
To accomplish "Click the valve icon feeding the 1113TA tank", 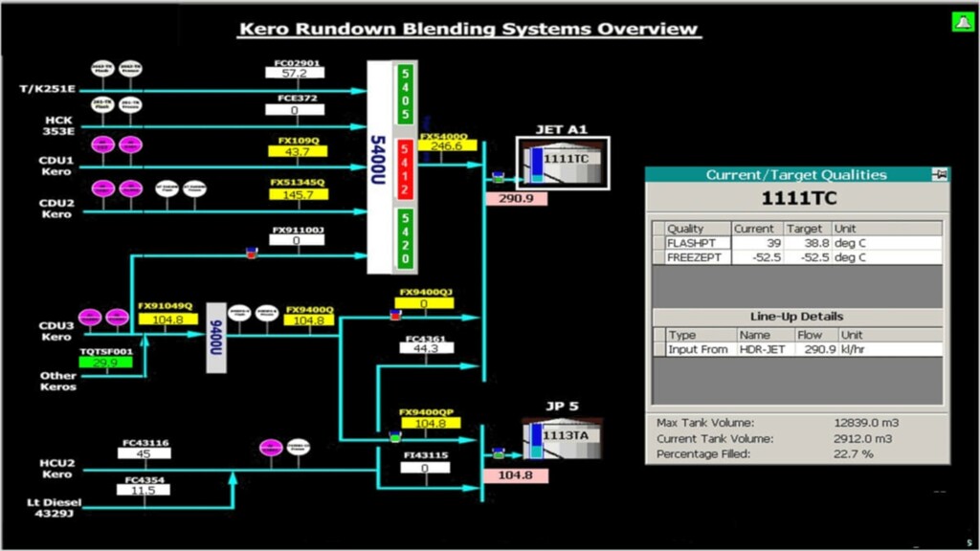I will click(498, 452).
